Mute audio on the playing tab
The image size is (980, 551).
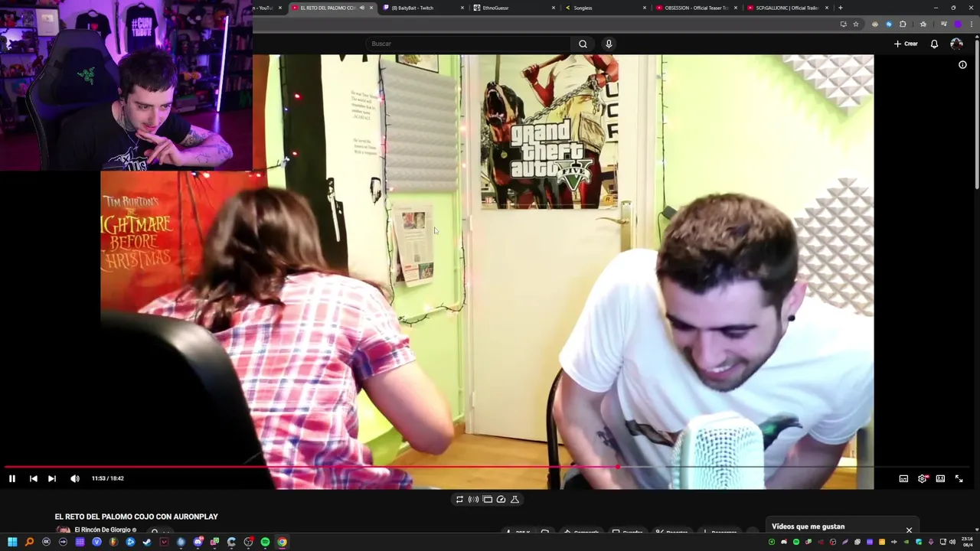pos(361,8)
